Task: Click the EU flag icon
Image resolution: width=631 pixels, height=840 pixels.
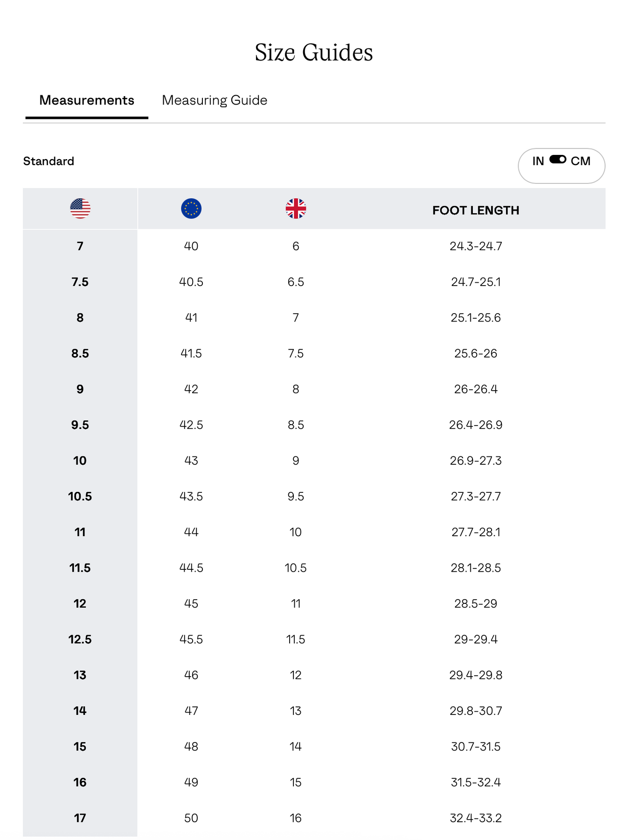Action: coord(191,209)
